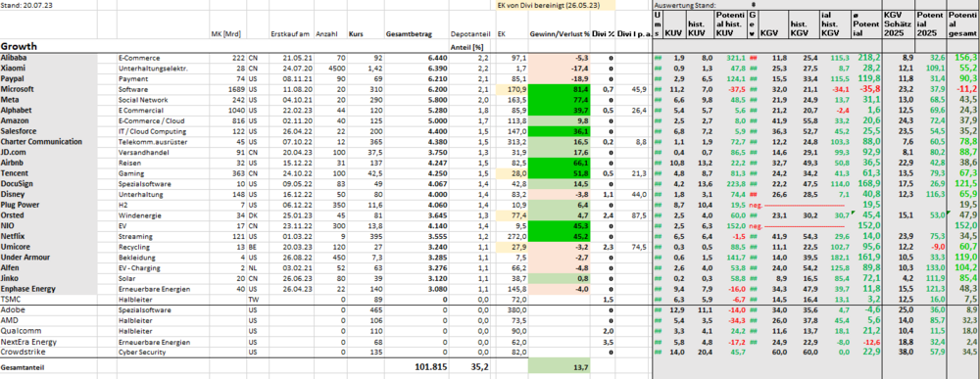980x379 pixels.
Task: Click the EK von Divi bereinigt cell
Action: tap(555, 4)
